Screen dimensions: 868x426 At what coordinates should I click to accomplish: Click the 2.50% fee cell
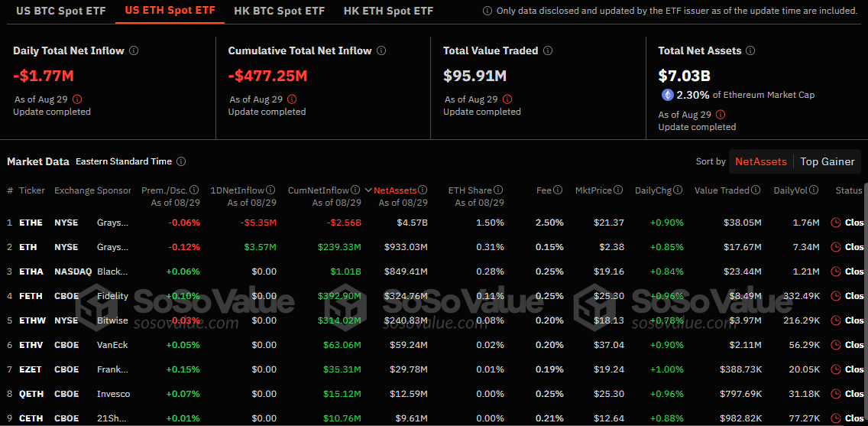click(x=549, y=223)
